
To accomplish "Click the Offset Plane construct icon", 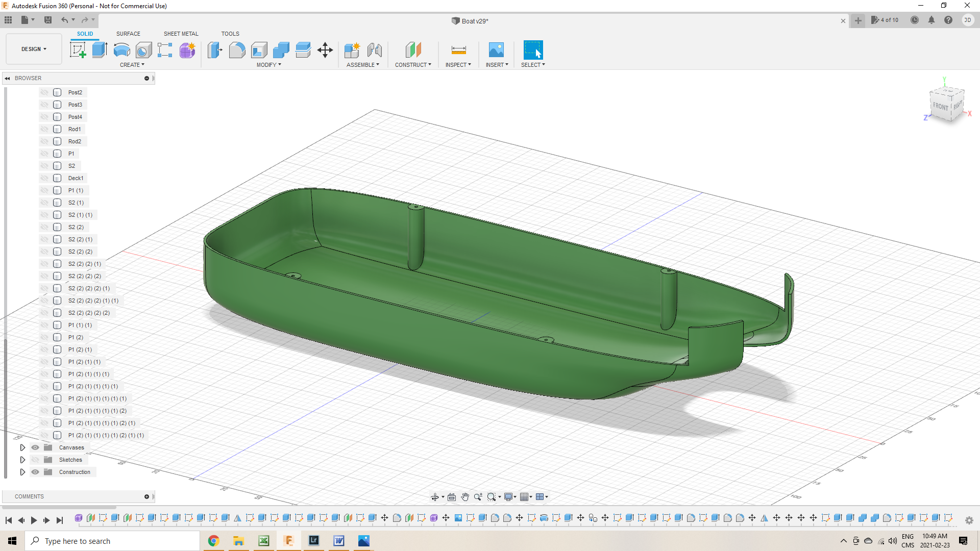I will coord(413,50).
